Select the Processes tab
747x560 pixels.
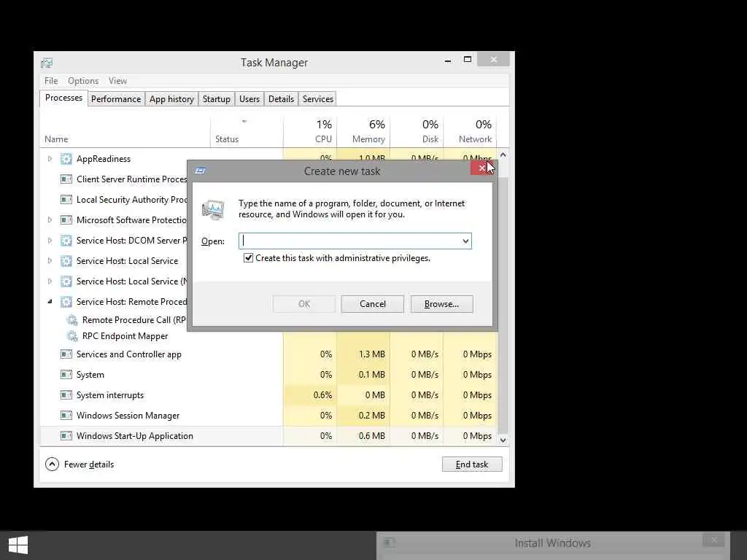(x=63, y=98)
